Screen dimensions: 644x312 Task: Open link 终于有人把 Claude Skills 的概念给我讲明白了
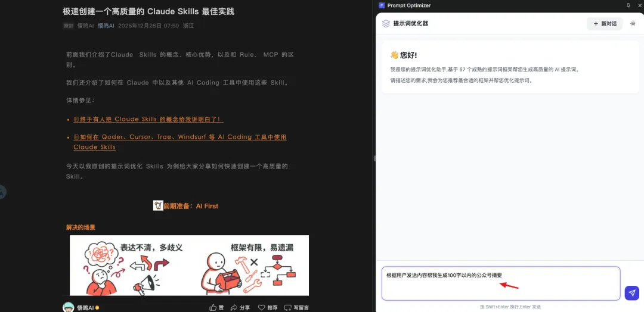(148, 119)
